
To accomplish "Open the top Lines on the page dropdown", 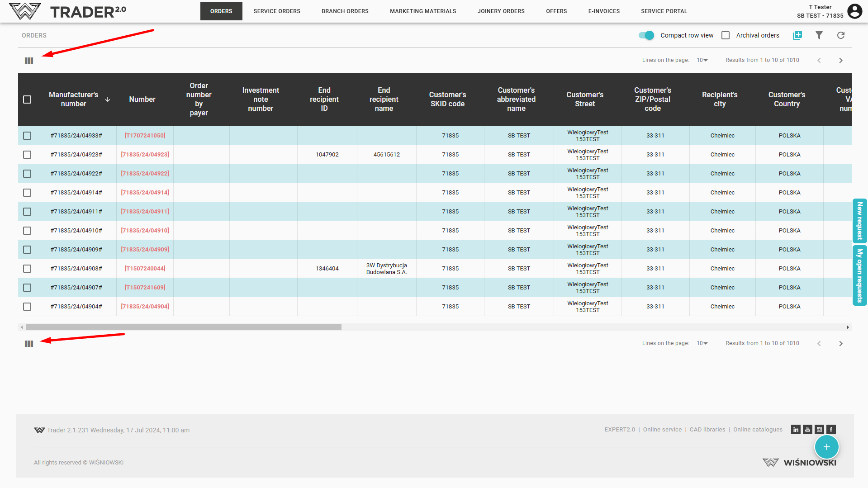I will click(x=702, y=60).
